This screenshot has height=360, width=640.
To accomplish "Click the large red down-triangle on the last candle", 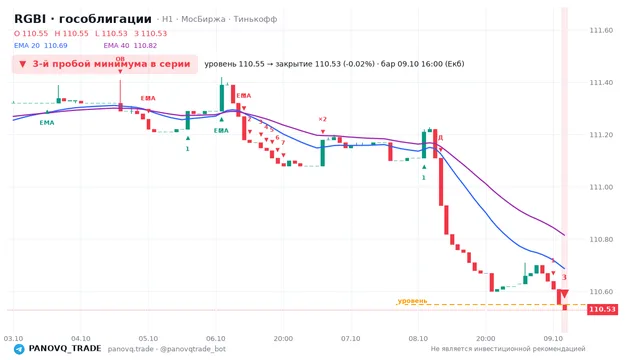I will pyautogui.click(x=564, y=294).
